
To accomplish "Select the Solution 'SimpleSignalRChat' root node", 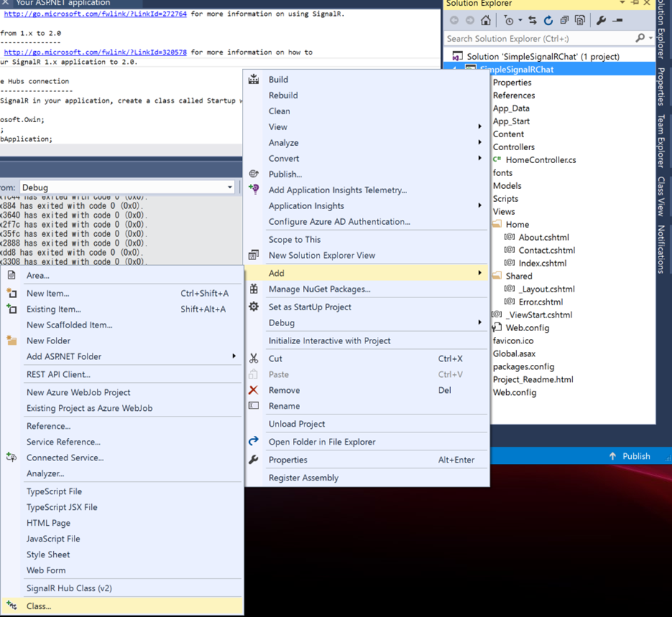I will tap(543, 56).
